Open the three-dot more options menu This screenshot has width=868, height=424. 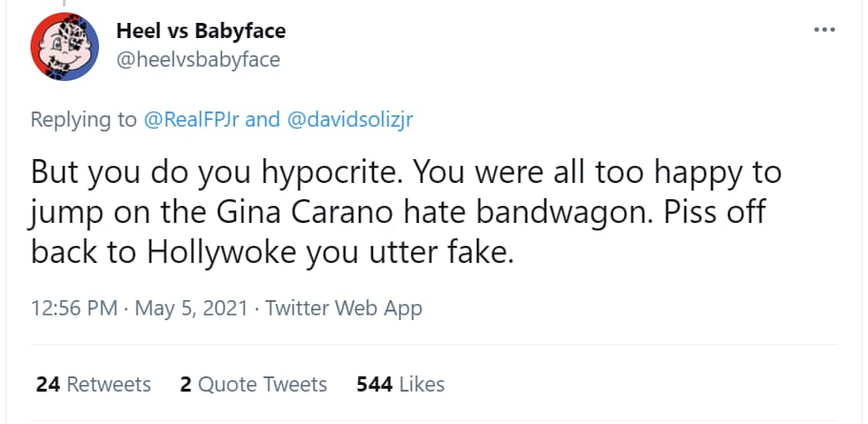click(x=824, y=30)
